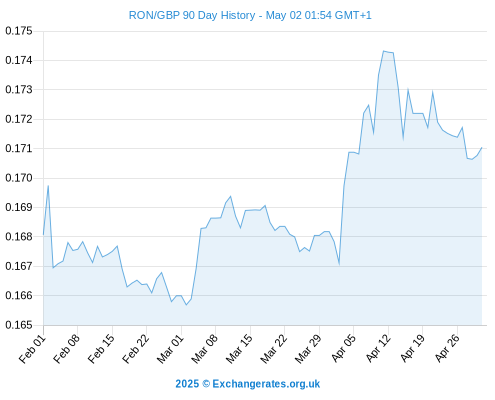Click the 0.170 y-axis value label
Screen dimensions: 495x400
pos(19,178)
